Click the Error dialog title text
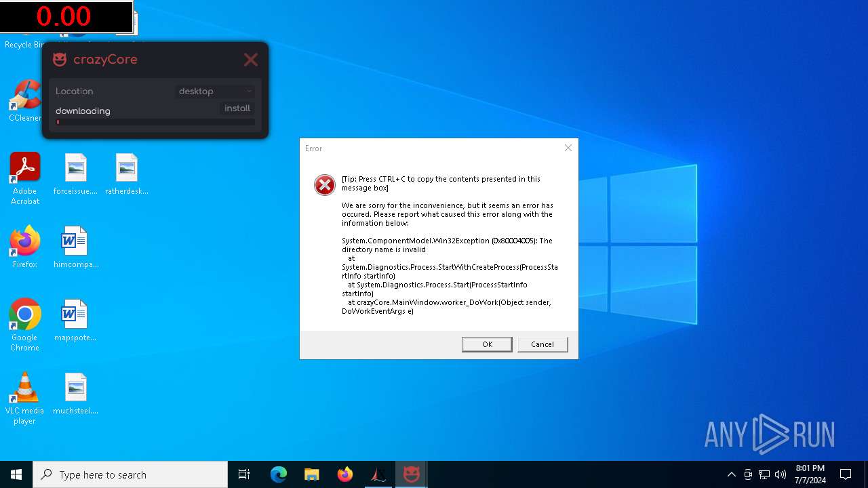This screenshot has height=488, width=868. [314, 148]
